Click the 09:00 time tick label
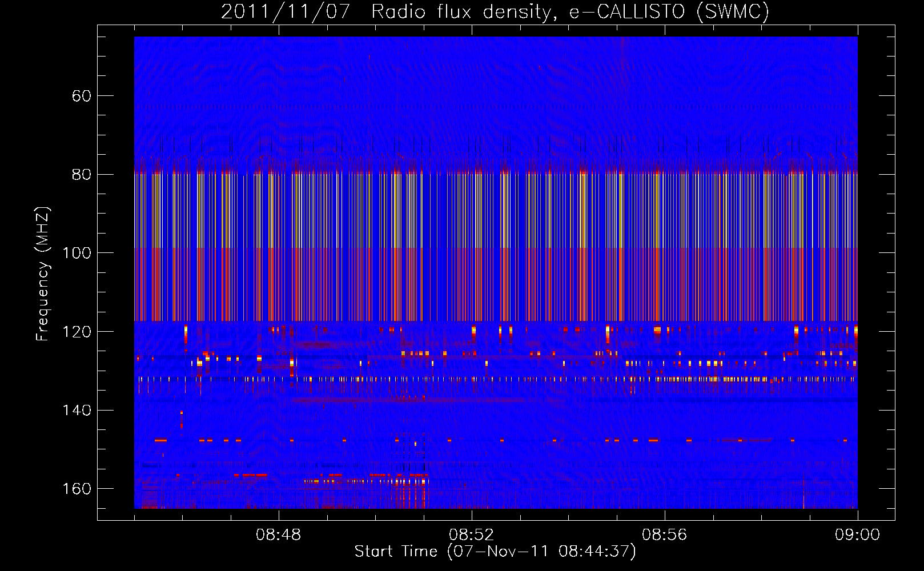 click(858, 535)
